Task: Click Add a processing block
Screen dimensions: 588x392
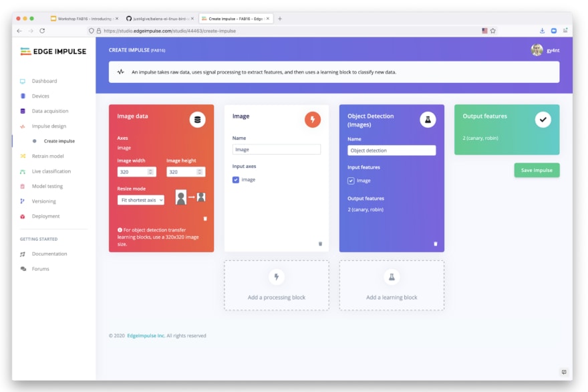Action: 277,286
